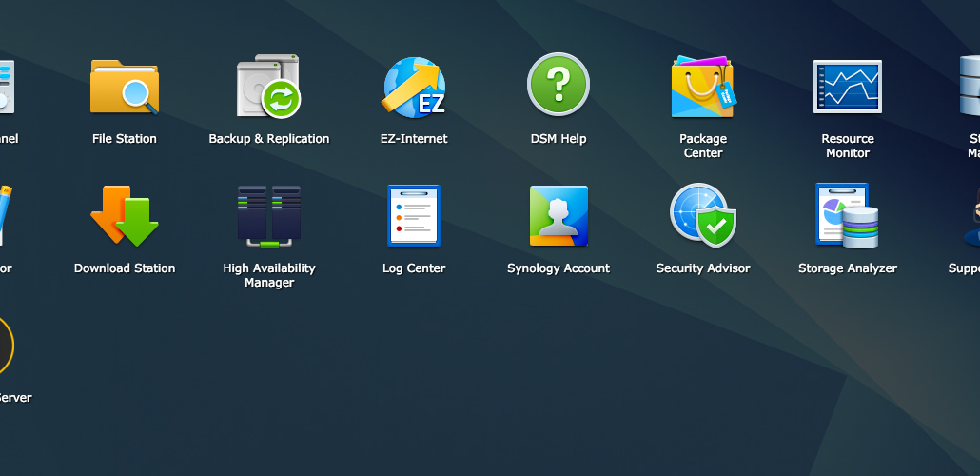Launch Log Center clipboard icon
980x476 pixels.
point(414,216)
